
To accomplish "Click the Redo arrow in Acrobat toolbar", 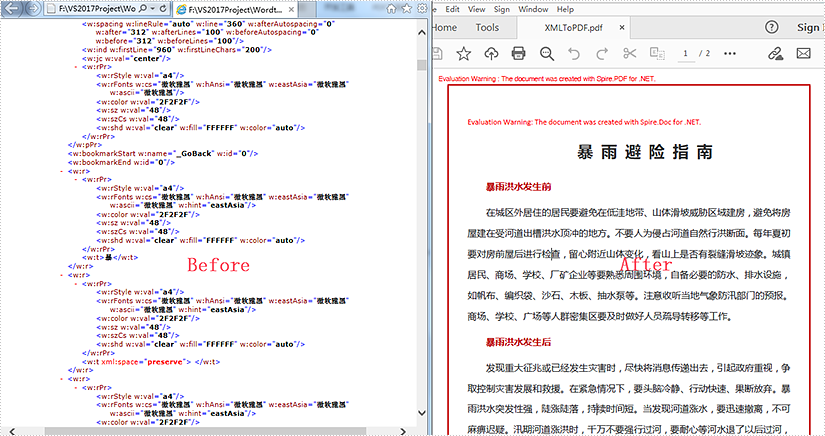I will pos(601,53).
